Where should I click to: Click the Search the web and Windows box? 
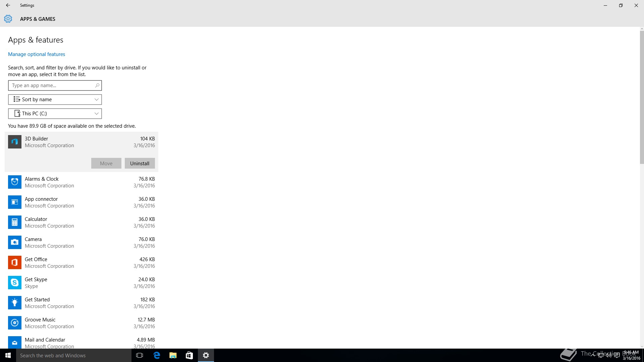pyautogui.click(x=74, y=355)
